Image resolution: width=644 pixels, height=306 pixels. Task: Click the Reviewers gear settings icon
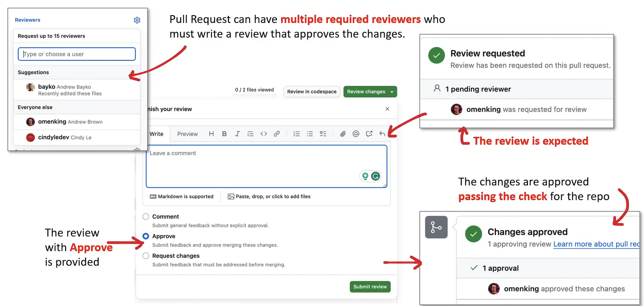point(137,20)
